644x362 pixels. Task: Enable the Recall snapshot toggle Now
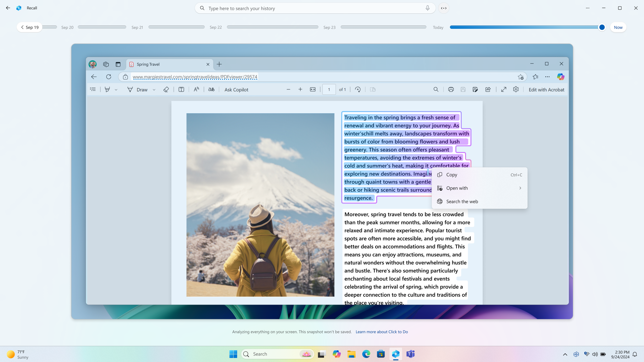[618, 27]
